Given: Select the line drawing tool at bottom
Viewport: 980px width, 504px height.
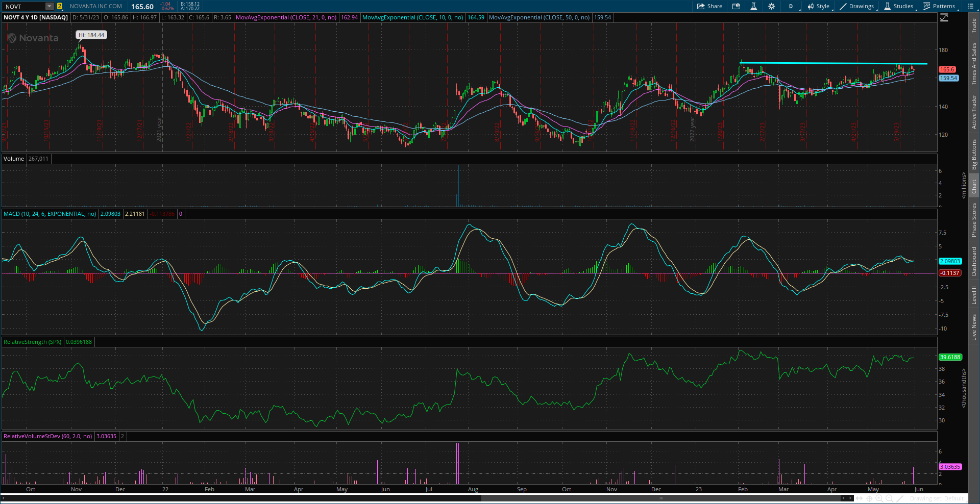Looking at the screenshot, I should point(900,498).
